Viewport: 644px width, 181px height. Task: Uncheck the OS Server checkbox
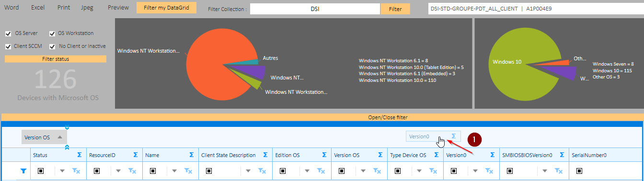pos(8,34)
